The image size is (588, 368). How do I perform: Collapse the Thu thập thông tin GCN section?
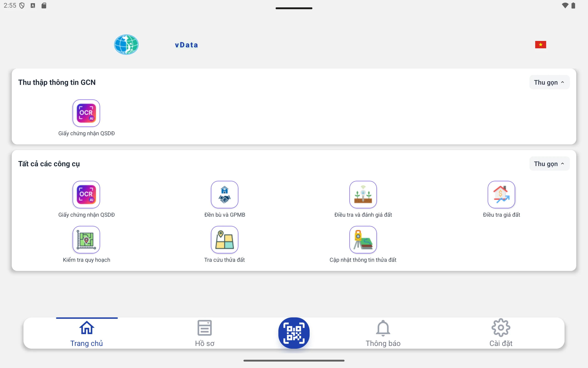coord(549,82)
